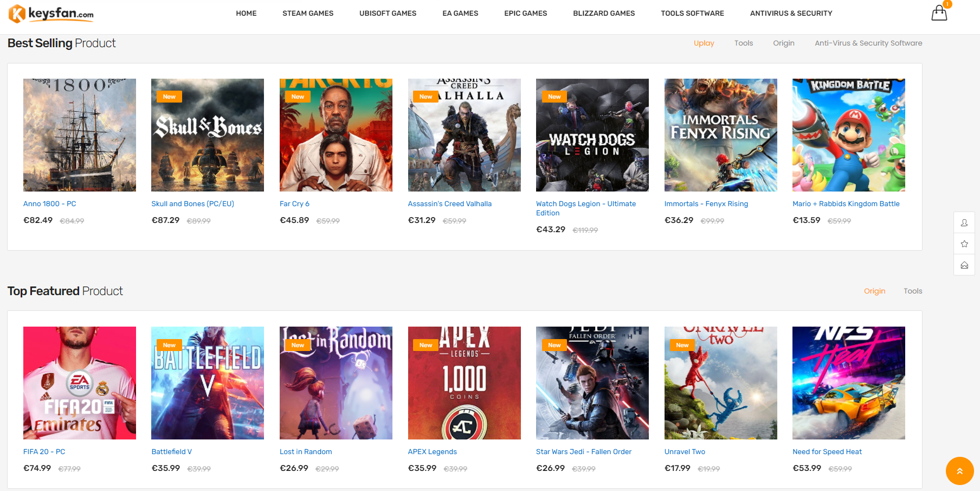Open the Battlefield V cover image
This screenshot has width=980, height=491.
tap(208, 383)
